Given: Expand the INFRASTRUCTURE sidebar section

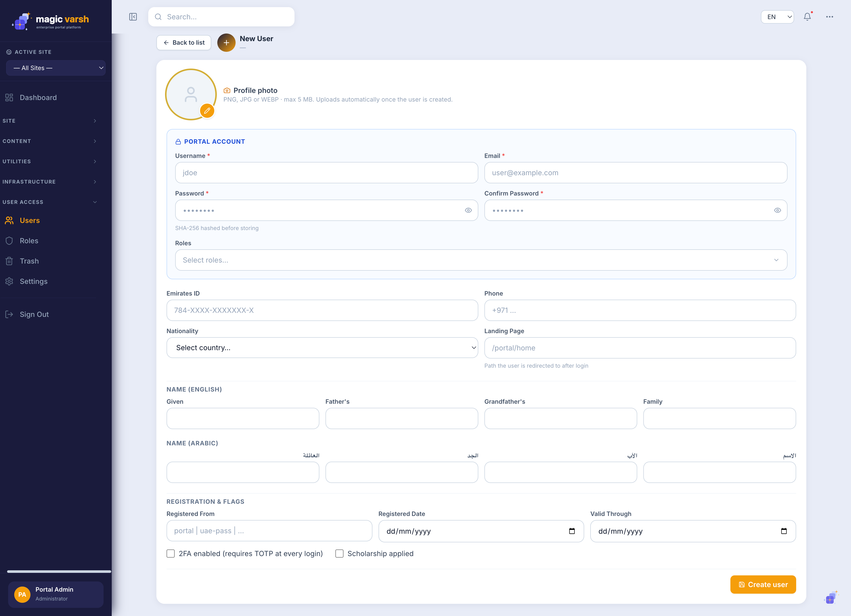Looking at the screenshot, I should 50,182.
